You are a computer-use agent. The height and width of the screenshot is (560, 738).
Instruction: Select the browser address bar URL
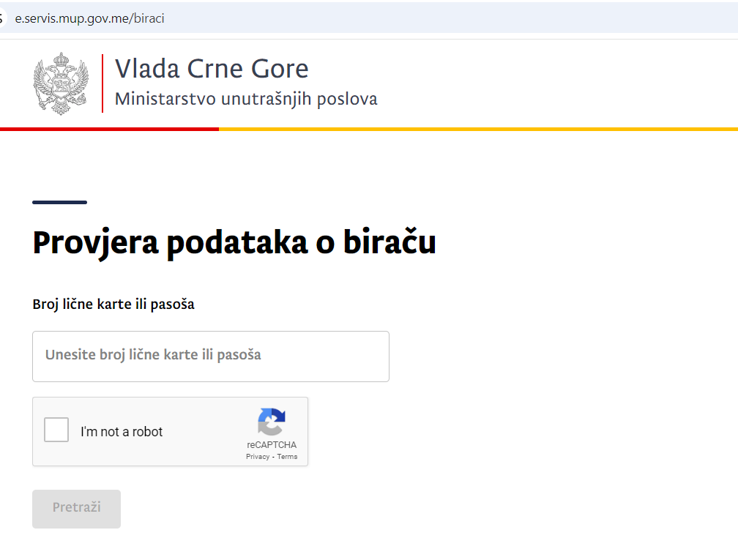tap(89, 18)
